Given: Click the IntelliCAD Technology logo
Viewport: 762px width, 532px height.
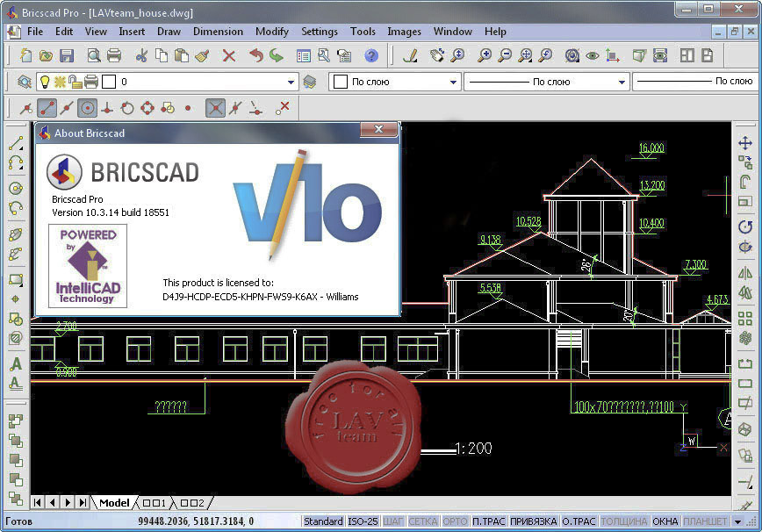Looking at the screenshot, I should [x=88, y=266].
